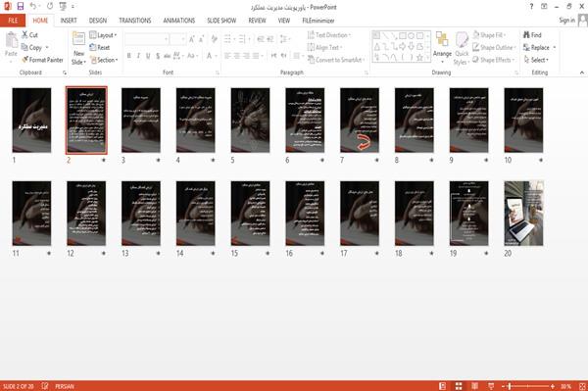The height and width of the screenshot is (391, 588).
Task: Toggle Justify alignment
Action: point(256,56)
